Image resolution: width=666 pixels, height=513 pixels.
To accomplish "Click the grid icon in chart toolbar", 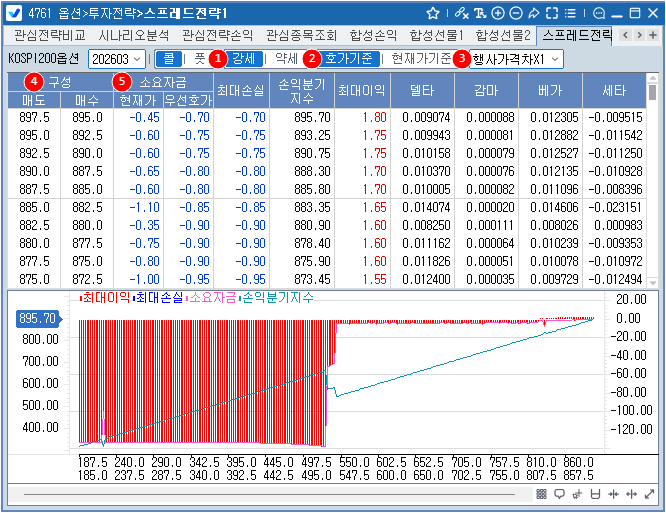I will tap(542, 495).
